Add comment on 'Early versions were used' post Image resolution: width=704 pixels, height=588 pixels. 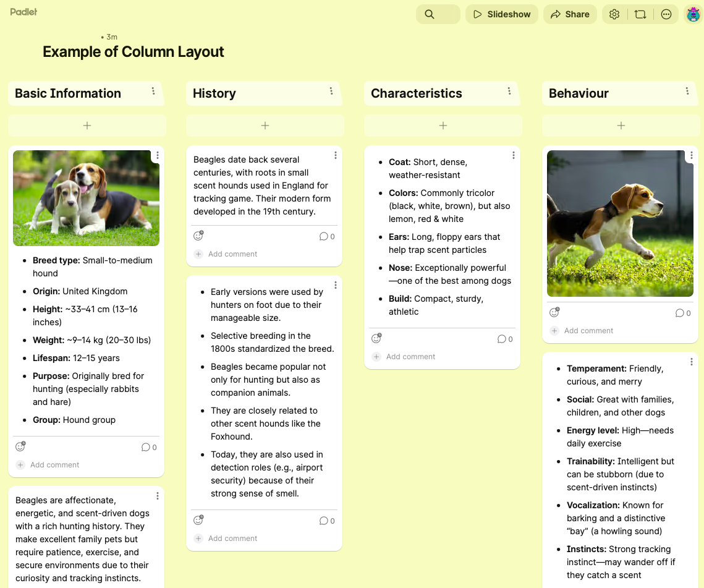(226, 539)
